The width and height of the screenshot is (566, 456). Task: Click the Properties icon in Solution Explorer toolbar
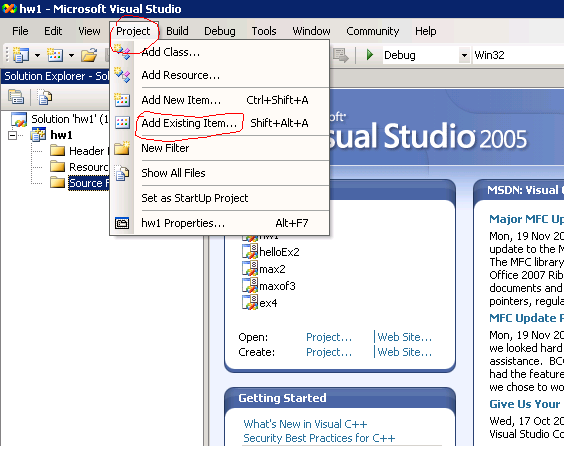(16, 97)
